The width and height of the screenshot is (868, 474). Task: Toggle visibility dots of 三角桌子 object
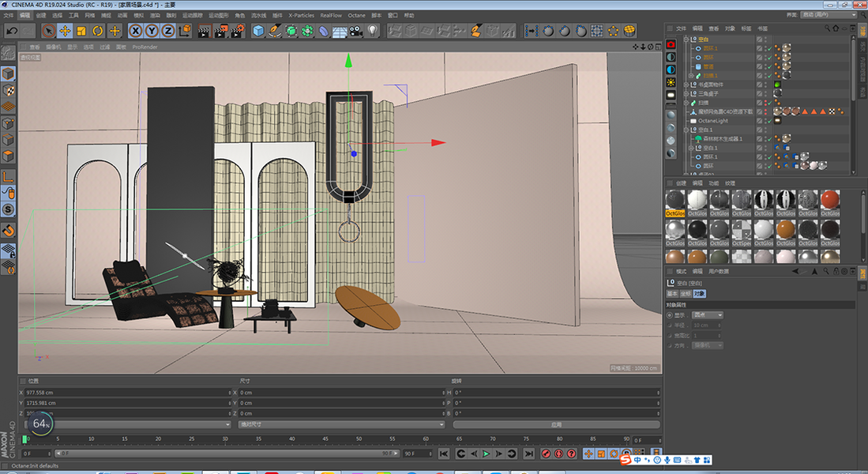pyautogui.click(x=765, y=93)
